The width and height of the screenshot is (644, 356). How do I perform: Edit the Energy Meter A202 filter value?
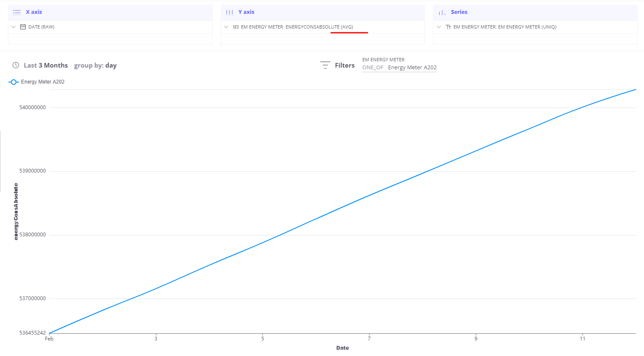(412, 68)
